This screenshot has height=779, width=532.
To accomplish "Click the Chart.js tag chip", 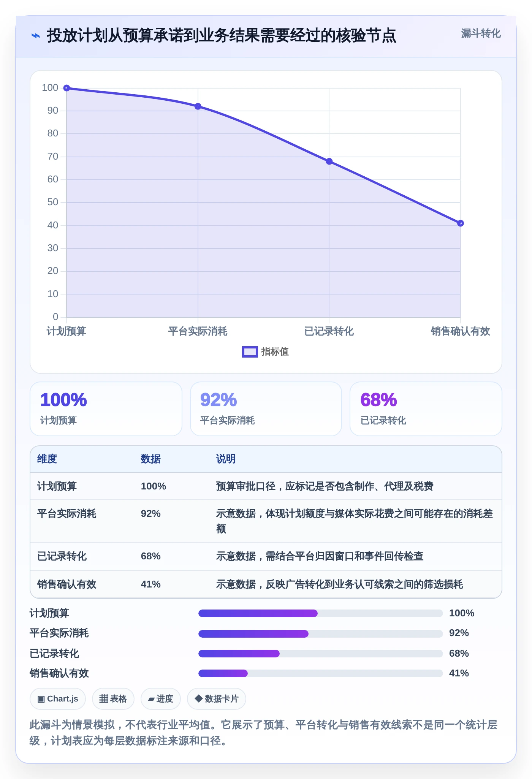I will pyautogui.click(x=58, y=699).
